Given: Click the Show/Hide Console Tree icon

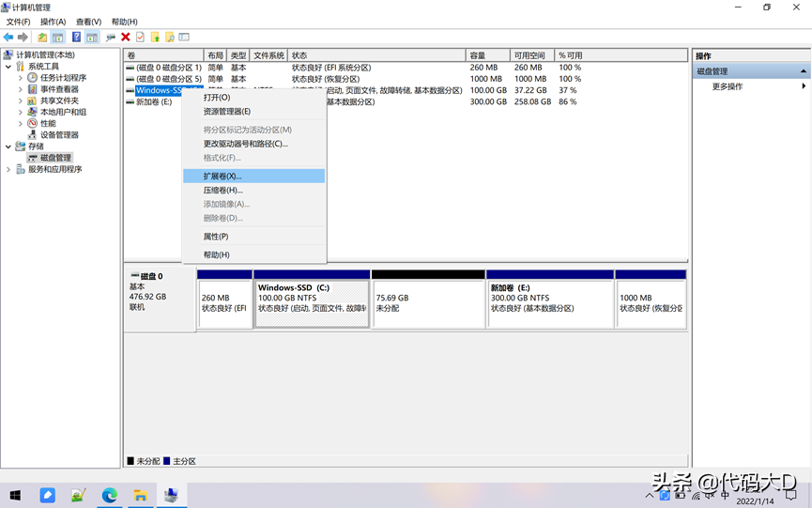Looking at the screenshot, I should [57, 38].
